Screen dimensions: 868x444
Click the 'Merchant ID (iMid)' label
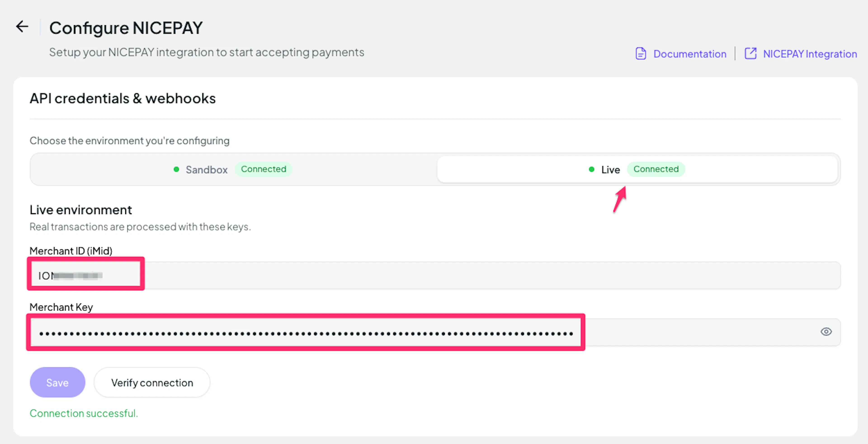pyautogui.click(x=71, y=251)
